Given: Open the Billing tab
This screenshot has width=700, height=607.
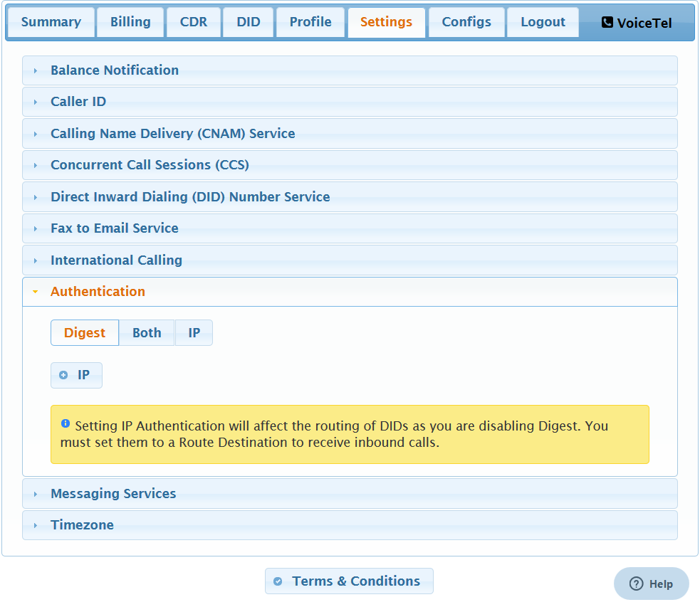Looking at the screenshot, I should tap(130, 22).
